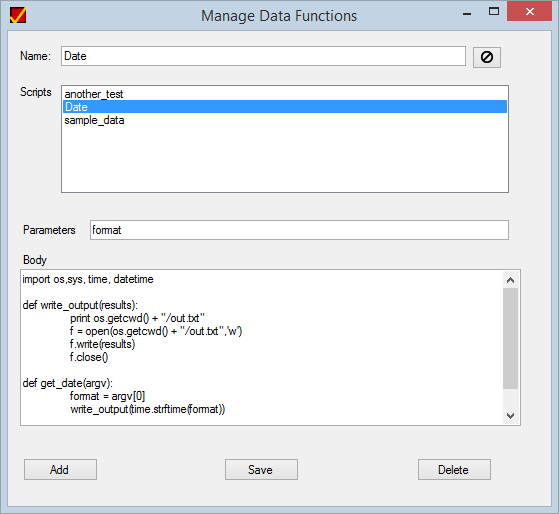Select the Date script in list

pyautogui.click(x=285, y=107)
